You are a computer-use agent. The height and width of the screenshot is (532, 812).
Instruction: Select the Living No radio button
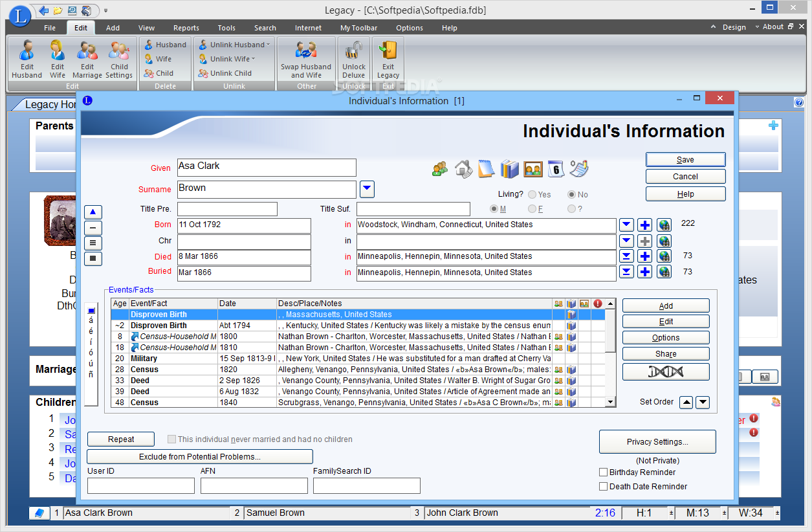(x=572, y=194)
